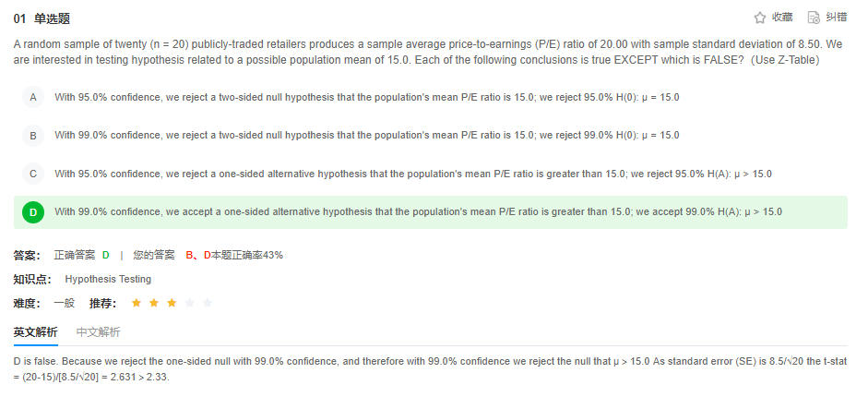The image size is (868, 397).
Task: Click the 纠错 report-error icon
Action: 814,18
